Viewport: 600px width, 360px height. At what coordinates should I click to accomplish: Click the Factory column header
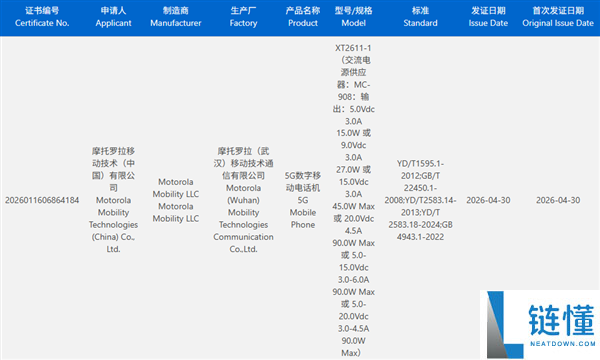click(243, 17)
